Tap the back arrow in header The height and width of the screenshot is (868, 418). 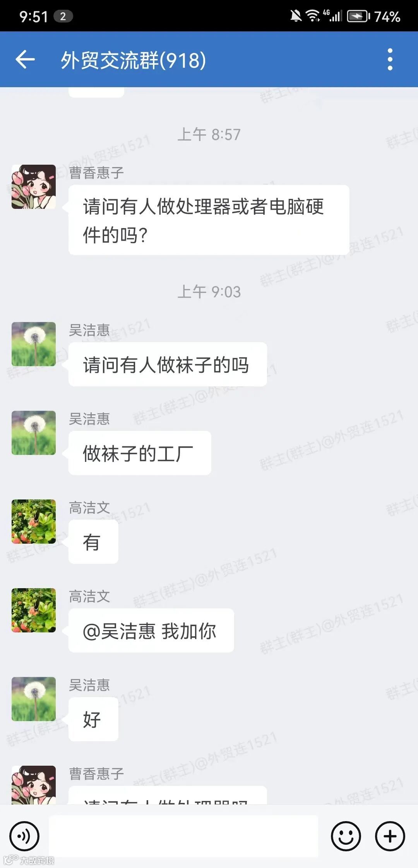[x=25, y=60]
